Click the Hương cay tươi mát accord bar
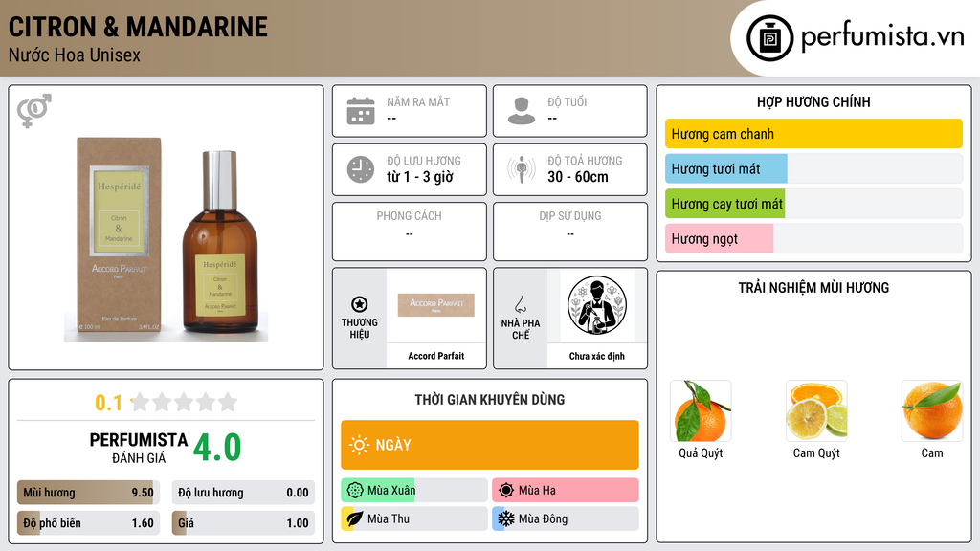 [x=813, y=204]
